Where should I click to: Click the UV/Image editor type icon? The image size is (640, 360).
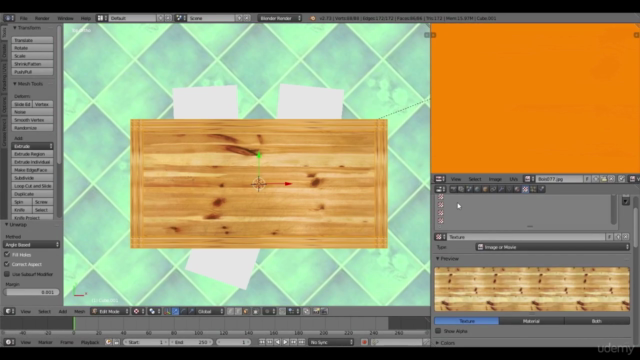click(x=440, y=179)
